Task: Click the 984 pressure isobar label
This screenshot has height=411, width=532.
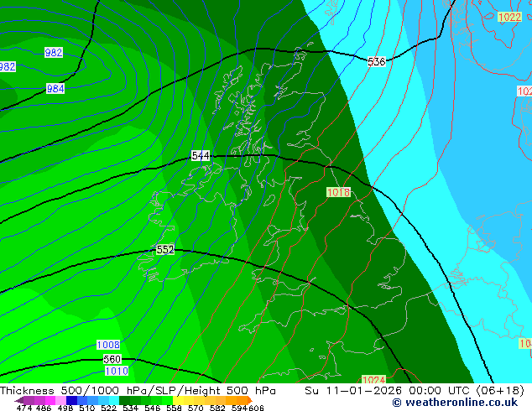Action: (55, 89)
